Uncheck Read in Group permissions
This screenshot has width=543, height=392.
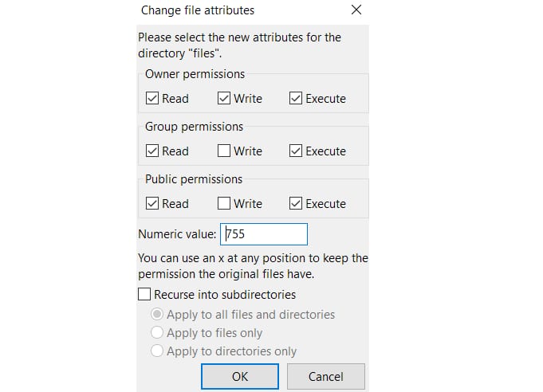pos(152,151)
